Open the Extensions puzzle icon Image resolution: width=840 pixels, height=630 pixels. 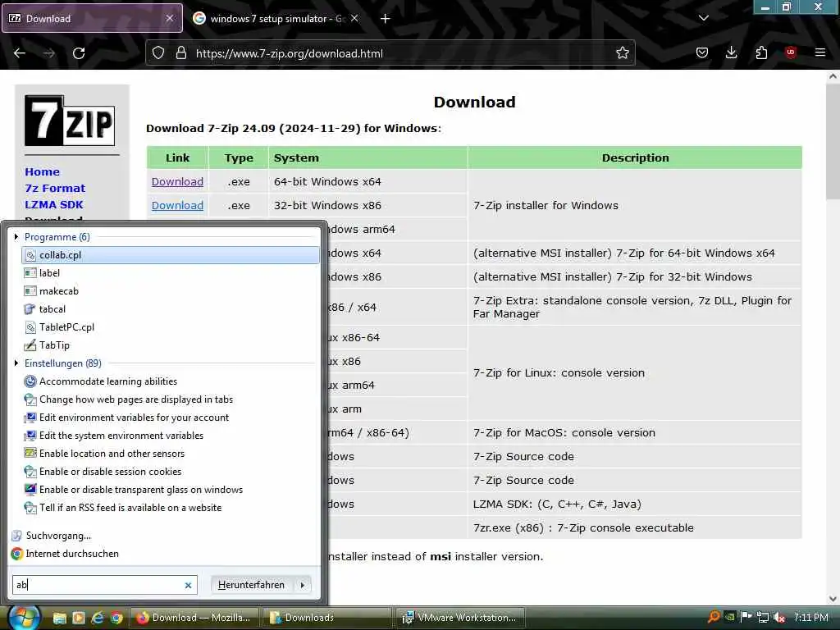click(761, 53)
